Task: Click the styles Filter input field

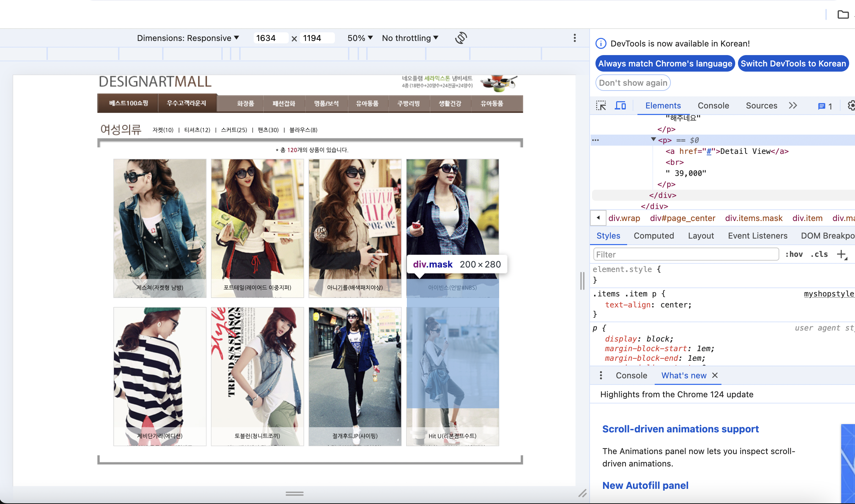Action: [686, 254]
